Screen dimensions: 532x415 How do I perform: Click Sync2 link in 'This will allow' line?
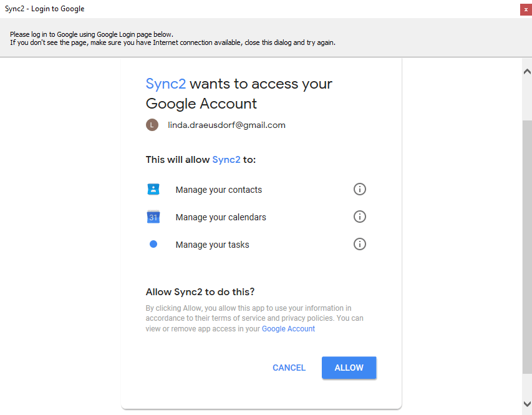[226, 160]
